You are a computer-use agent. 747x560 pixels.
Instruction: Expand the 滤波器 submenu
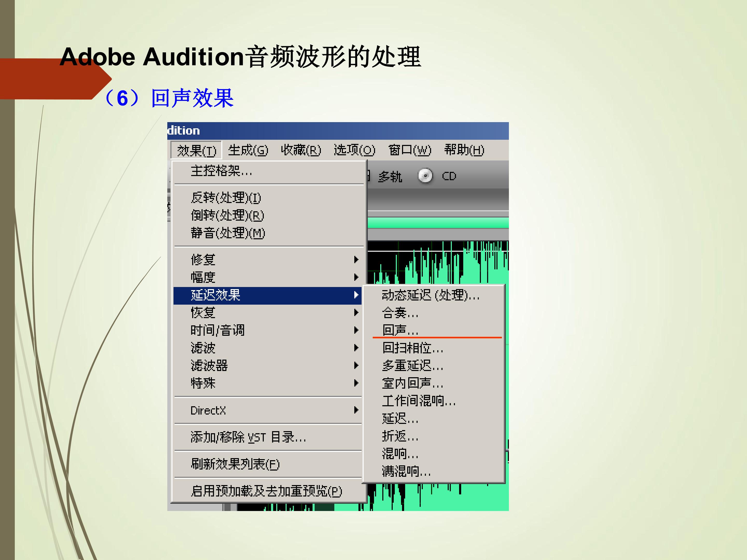coord(267,366)
